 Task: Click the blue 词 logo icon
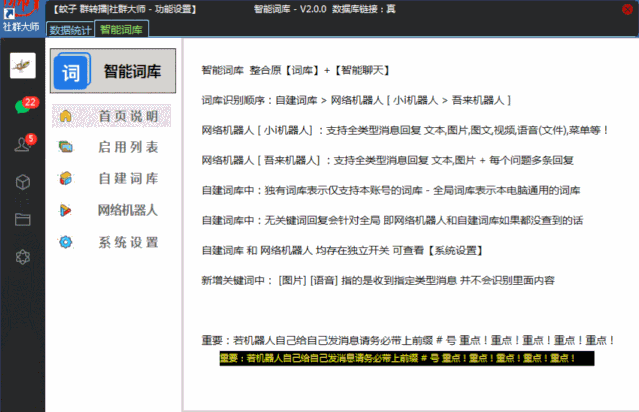pyautogui.click(x=72, y=72)
